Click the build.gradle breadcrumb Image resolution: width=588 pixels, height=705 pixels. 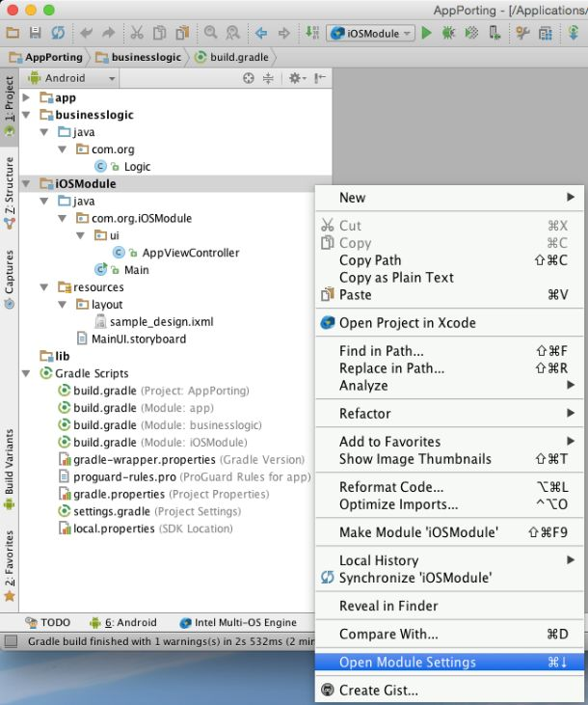point(230,57)
